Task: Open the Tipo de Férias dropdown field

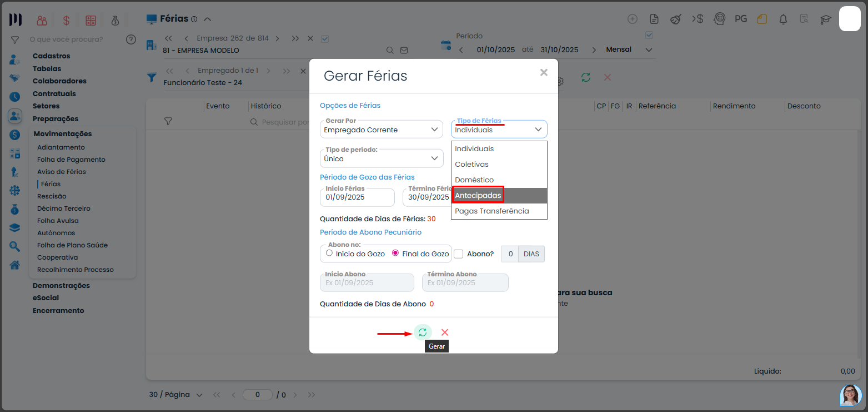Action: coord(499,130)
